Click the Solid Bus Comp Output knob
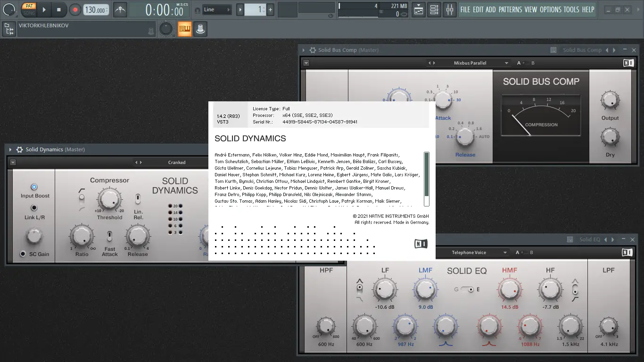The height and width of the screenshot is (362, 644). (x=610, y=100)
